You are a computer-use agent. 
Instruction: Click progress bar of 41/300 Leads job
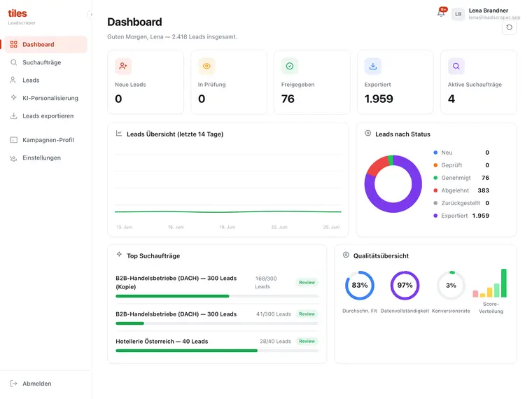tap(217, 323)
